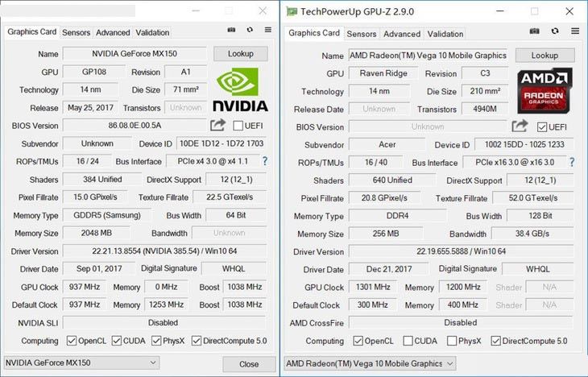Image resolution: width=588 pixels, height=377 pixels.
Task: Click the NVIDIA logo image
Action: 240,89
